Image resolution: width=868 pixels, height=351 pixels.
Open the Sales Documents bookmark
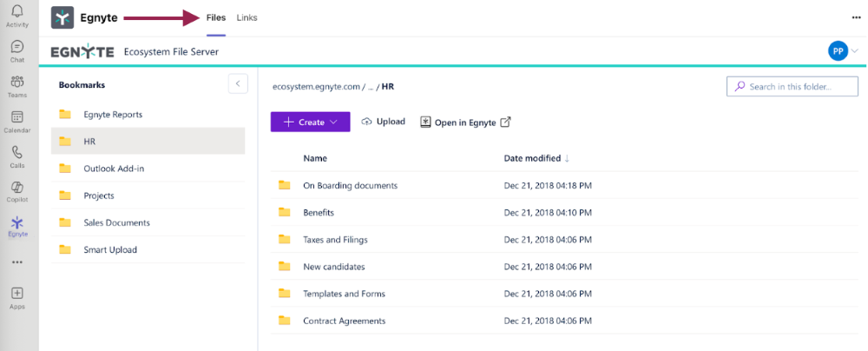coord(148,222)
